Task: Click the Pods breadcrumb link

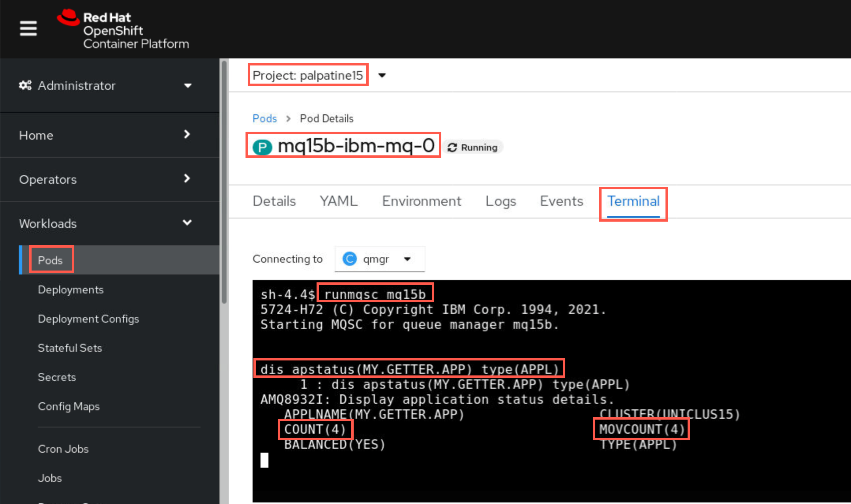Action: (265, 118)
